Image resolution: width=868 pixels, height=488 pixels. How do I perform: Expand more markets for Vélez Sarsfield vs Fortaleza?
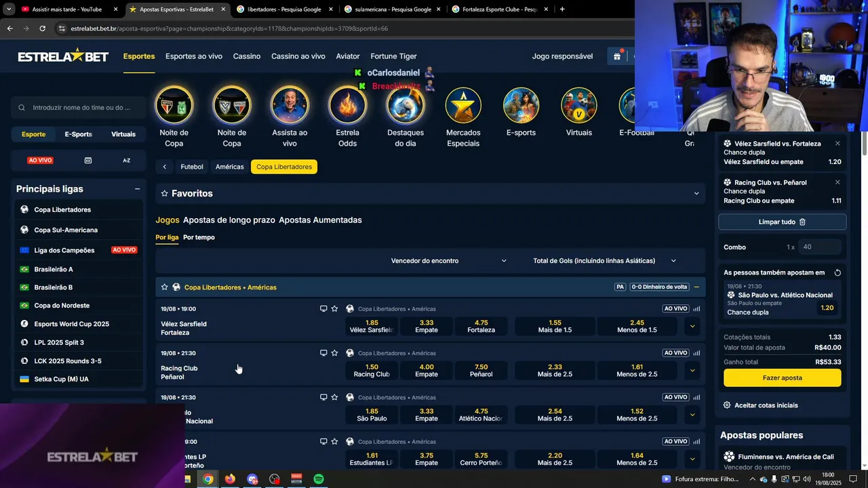click(x=692, y=326)
